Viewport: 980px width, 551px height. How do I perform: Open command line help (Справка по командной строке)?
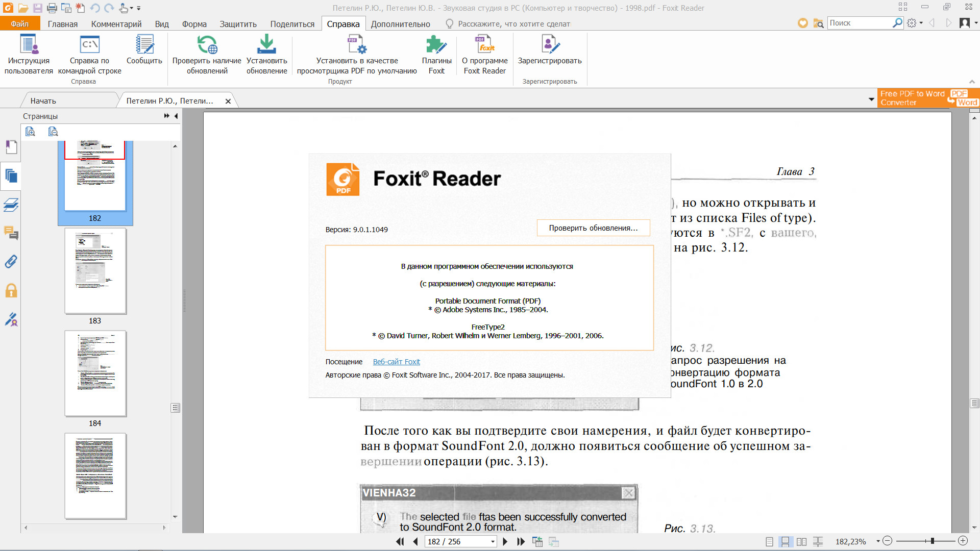point(89,54)
